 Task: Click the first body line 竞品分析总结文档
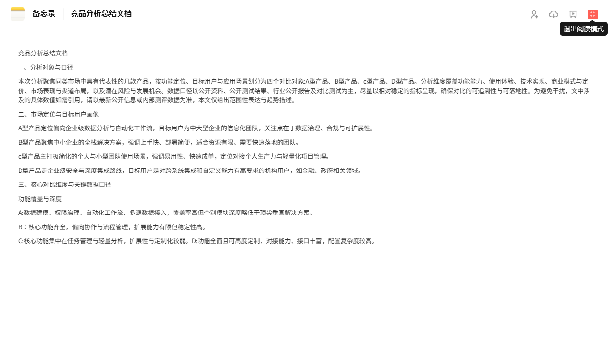[43, 53]
